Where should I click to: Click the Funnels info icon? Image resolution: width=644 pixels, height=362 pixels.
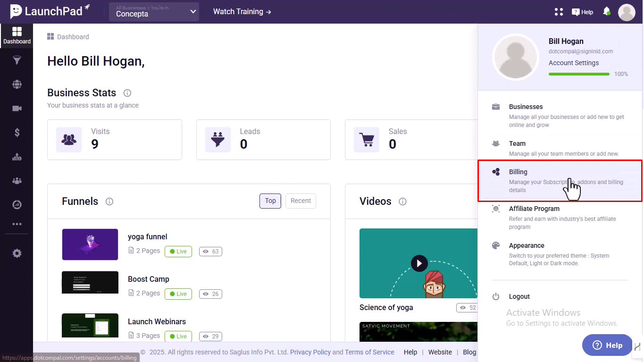point(109,202)
